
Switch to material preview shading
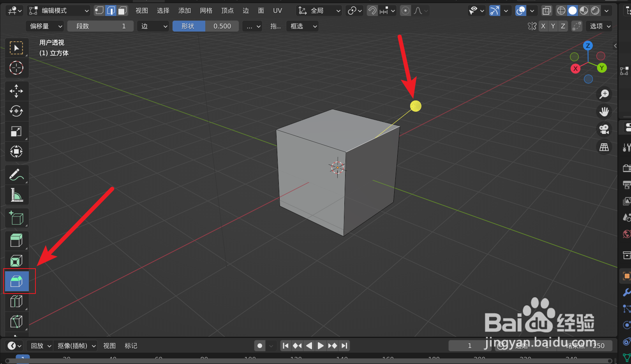pyautogui.click(x=584, y=11)
